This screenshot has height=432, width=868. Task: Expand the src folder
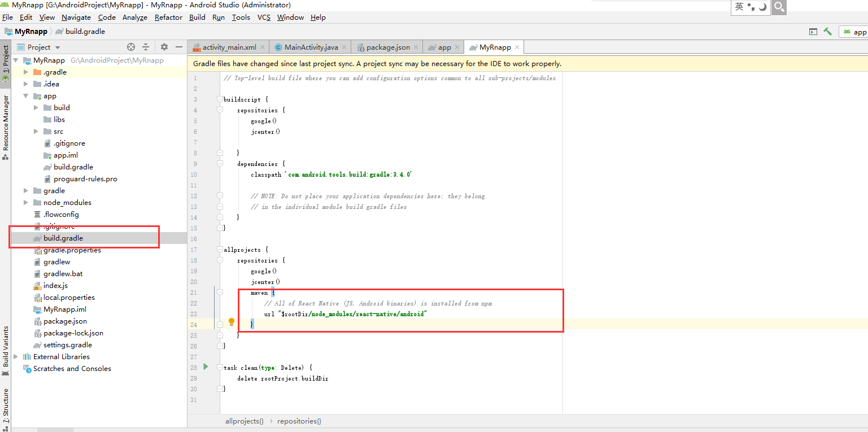pyautogui.click(x=37, y=132)
